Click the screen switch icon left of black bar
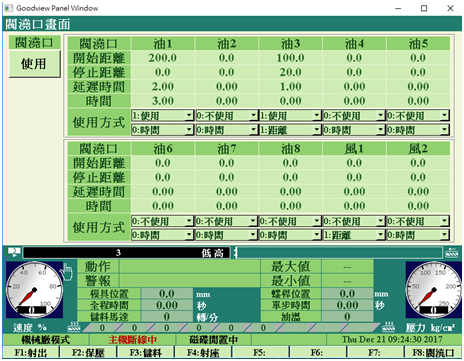464x361 pixels. click(14, 252)
